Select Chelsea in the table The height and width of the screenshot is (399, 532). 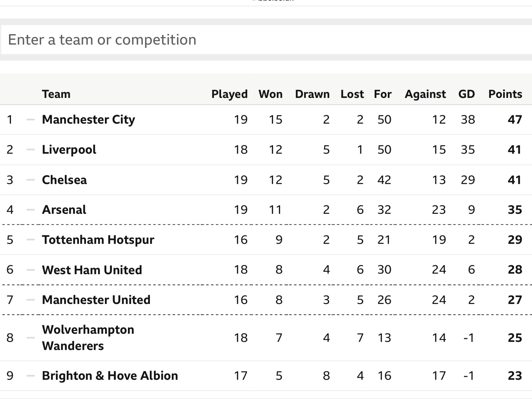64,180
